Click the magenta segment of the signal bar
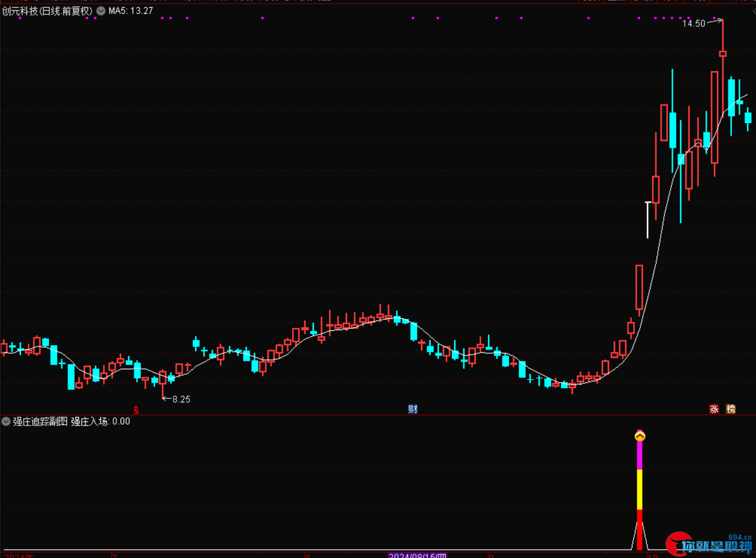Image resolution: width=756 pixels, height=558 pixels. pyautogui.click(x=640, y=455)
